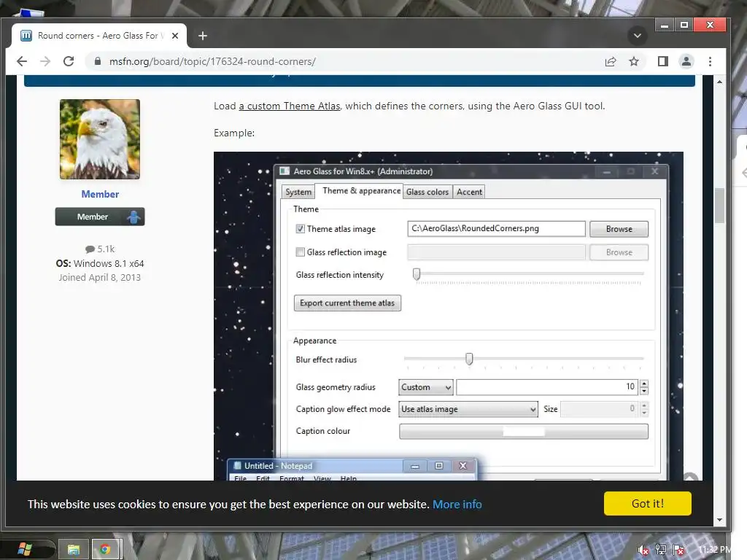Open the More info cookie link
Image resolution: width=747 pixels, height=560 pixels.
pyautogui.click(x=457, y=505)
